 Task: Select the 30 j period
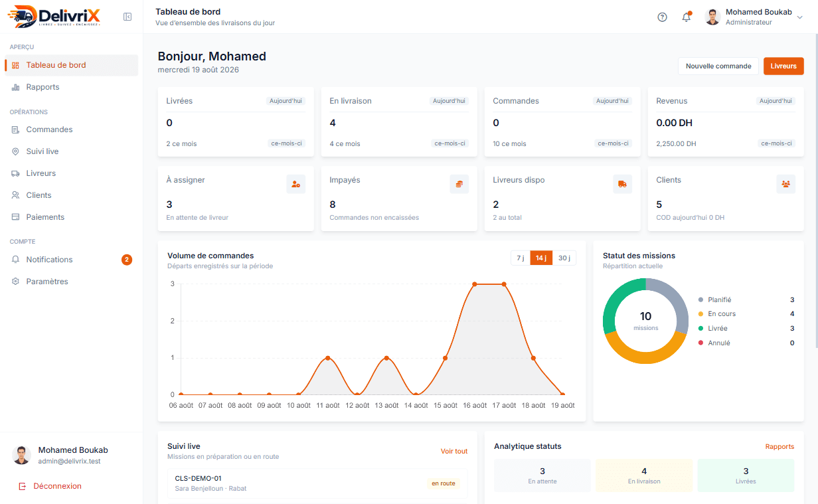(564, 258)
